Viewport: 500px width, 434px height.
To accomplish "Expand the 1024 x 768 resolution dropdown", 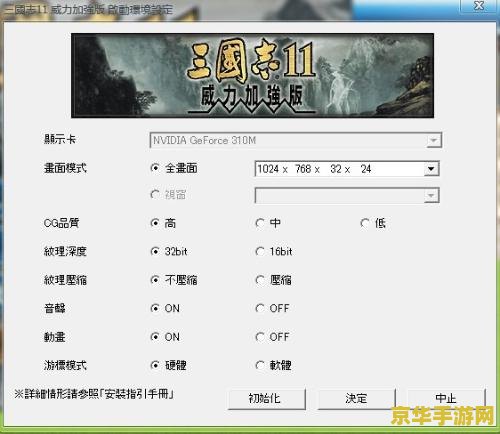I will (x=431, y=169).
